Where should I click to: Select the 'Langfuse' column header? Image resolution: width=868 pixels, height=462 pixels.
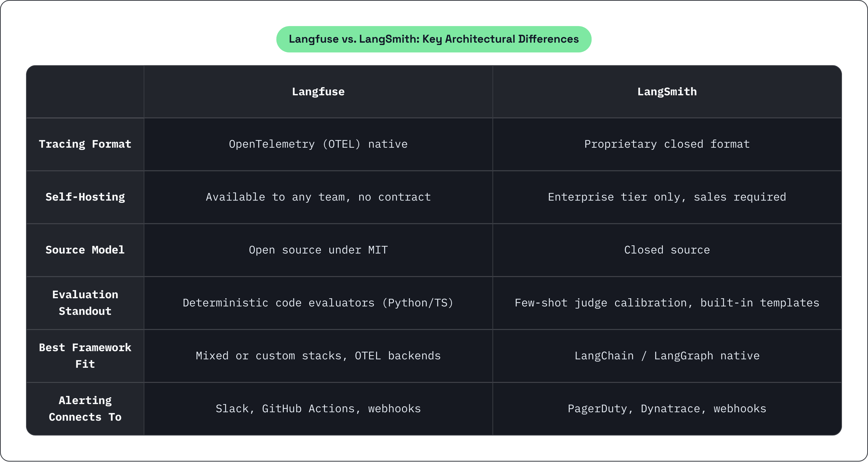318,92
